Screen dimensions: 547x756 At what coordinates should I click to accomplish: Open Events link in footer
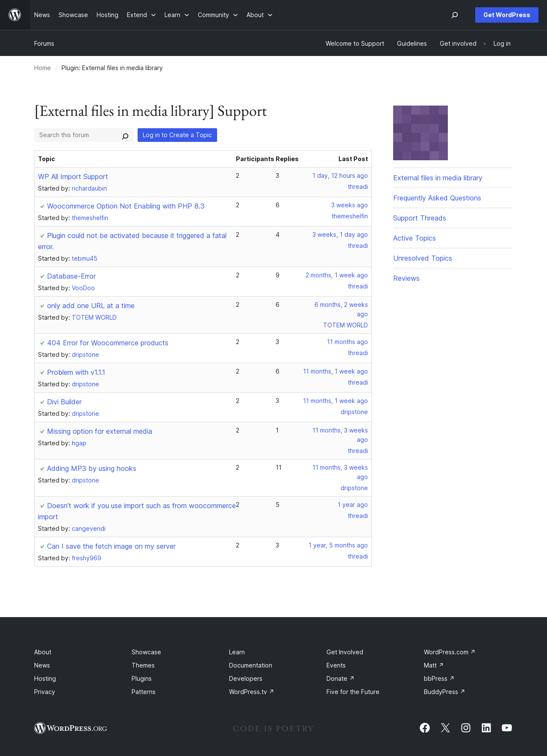click(336, 665)
